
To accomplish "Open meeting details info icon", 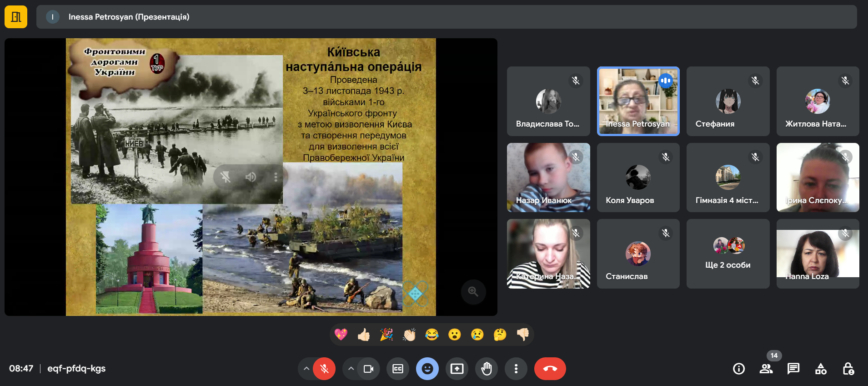I will 739,369.
